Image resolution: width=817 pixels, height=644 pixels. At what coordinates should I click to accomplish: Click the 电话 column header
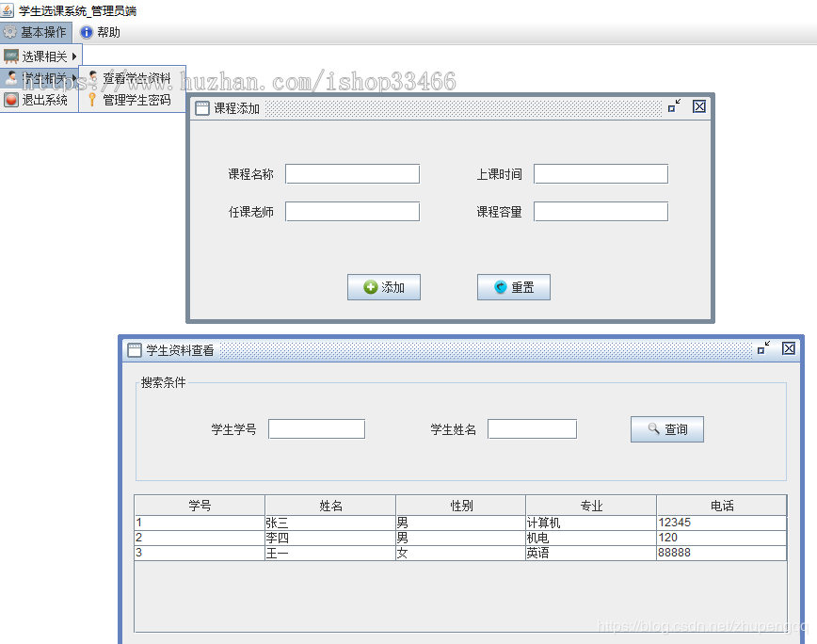pyautogui.click(x=722, y=506)
